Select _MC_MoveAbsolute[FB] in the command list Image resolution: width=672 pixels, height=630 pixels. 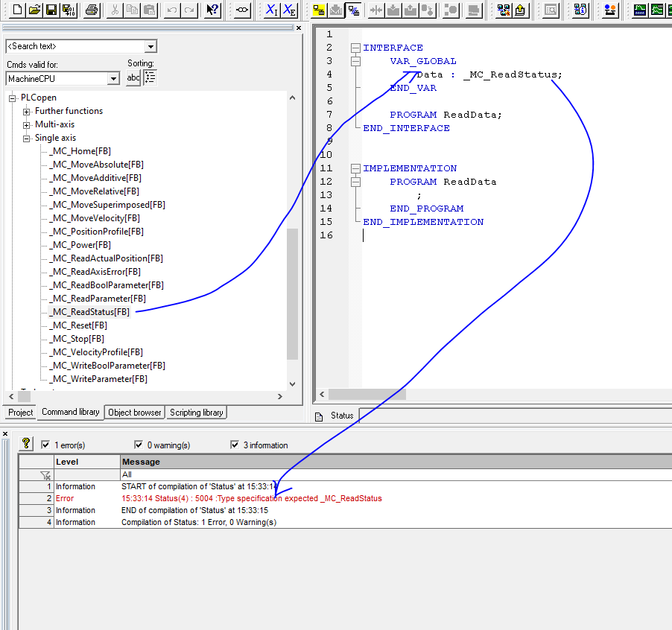point(96,165)
